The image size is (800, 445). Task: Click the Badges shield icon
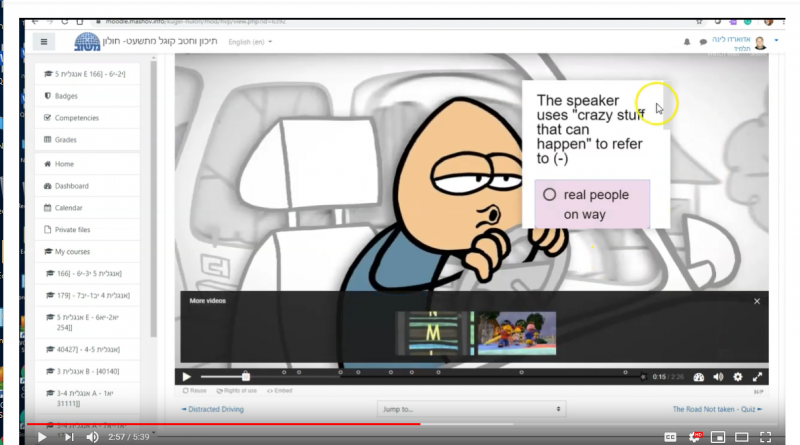point(47,95)
